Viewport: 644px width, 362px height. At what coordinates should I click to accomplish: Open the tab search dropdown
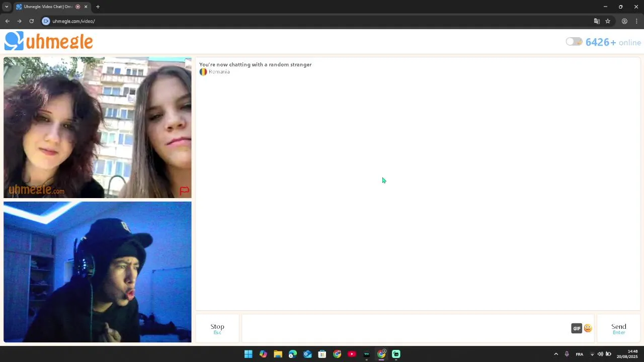coord(7,7)
